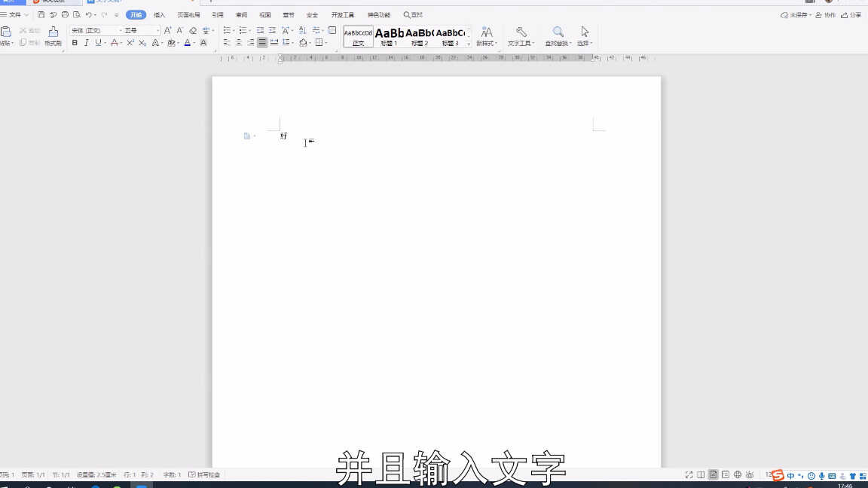Click the page layout icon beside the document text
This screenshot has height=488, width=868.
coord(247,136)
